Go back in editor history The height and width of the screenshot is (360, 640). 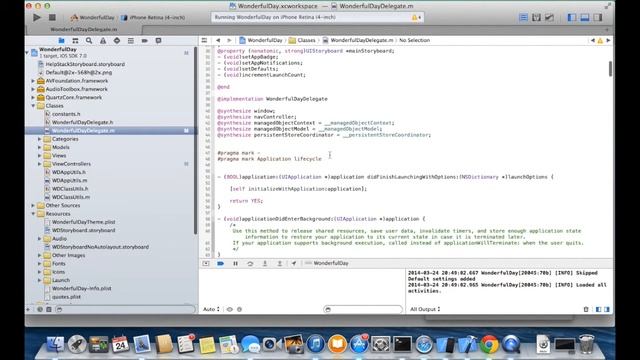point(218,40)
